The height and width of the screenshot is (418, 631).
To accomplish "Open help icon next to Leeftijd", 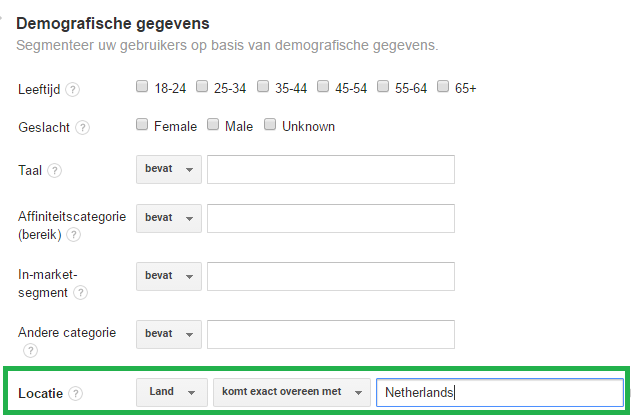I will [x=72, y=89].
